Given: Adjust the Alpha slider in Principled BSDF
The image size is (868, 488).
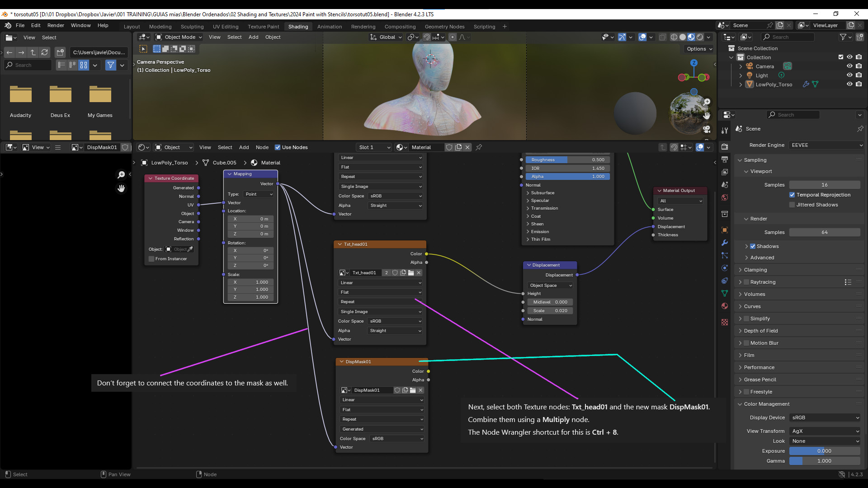Looking at the screenshot, I should [x=568, y=176].
